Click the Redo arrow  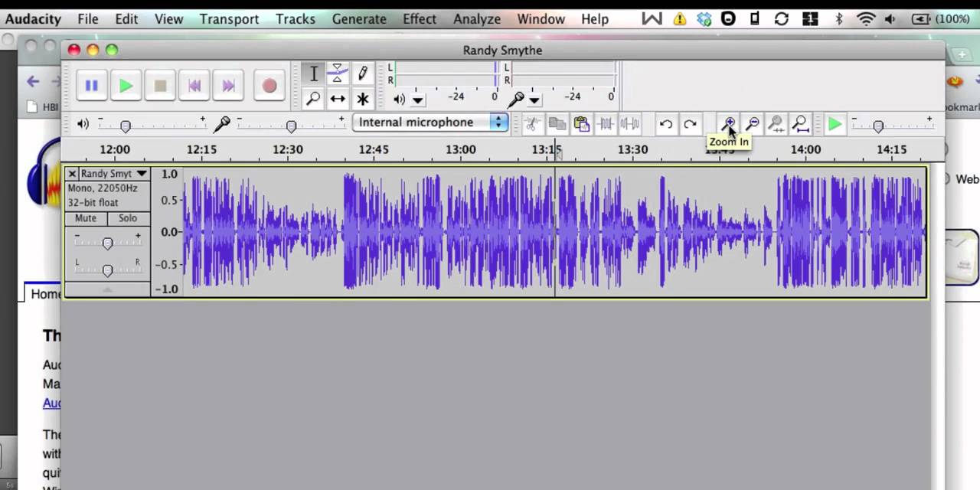[690, 123]
